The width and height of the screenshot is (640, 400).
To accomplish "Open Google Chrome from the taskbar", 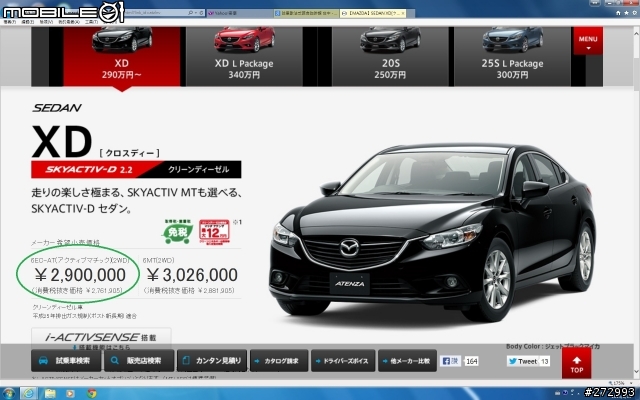I will [91, 393].
